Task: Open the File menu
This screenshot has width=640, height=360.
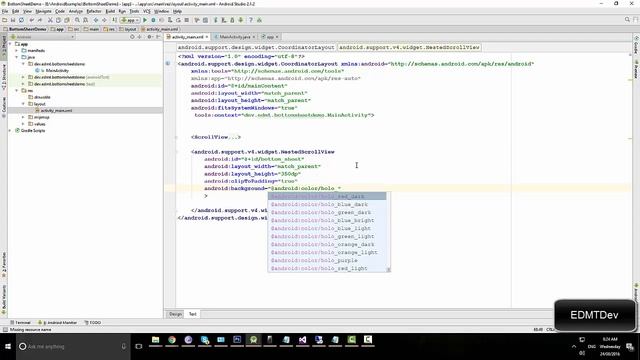Action: [5, 11]
